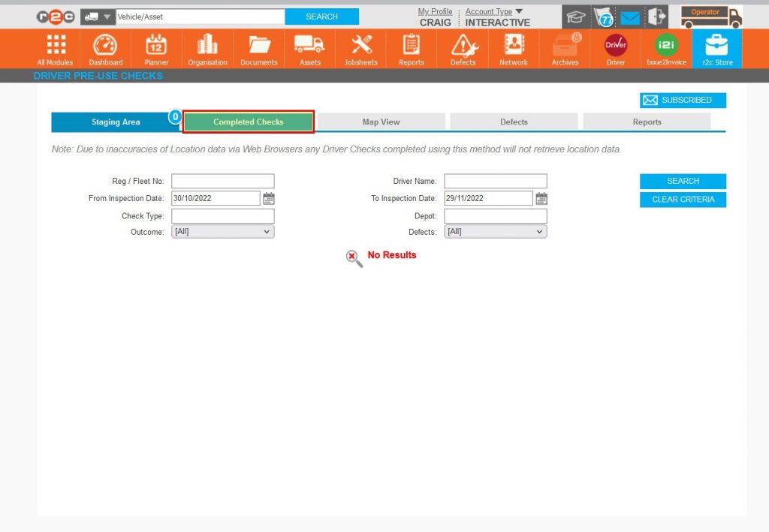Viewport: 769px width, 532px height.
Task: Click the SEARCH button
Action: (683, 181)
